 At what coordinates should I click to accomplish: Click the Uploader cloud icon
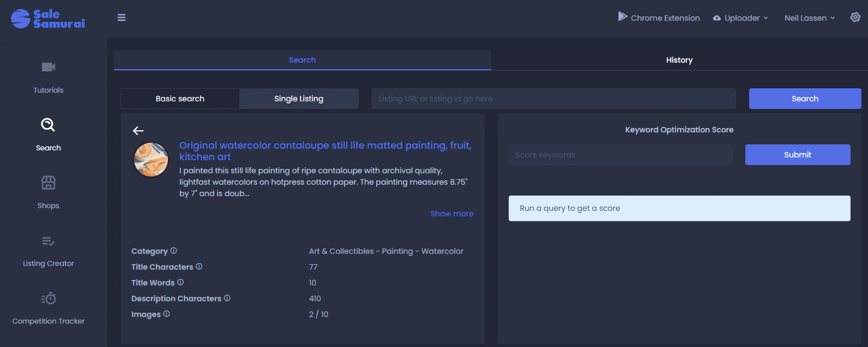[717, 18]
